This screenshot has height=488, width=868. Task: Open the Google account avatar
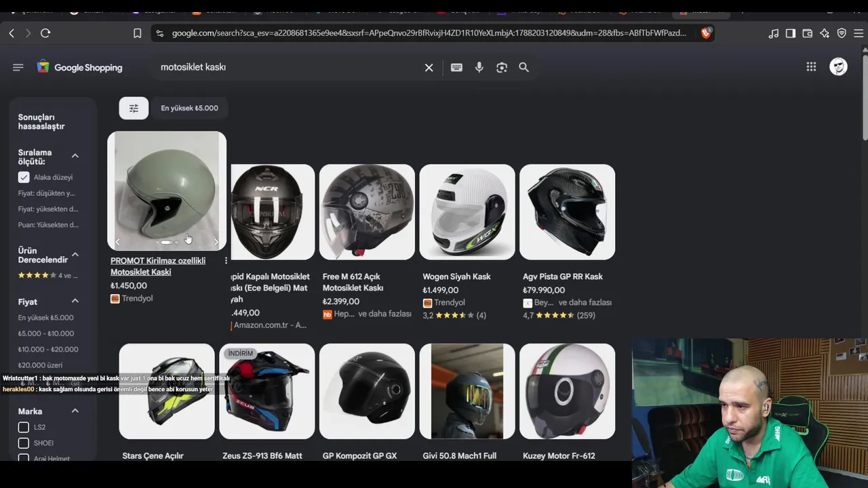click(x=839, y=66)
